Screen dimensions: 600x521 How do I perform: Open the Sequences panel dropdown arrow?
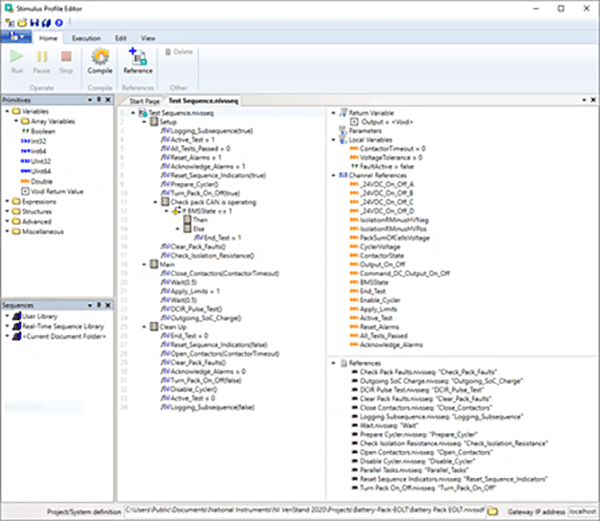(90, 305)
